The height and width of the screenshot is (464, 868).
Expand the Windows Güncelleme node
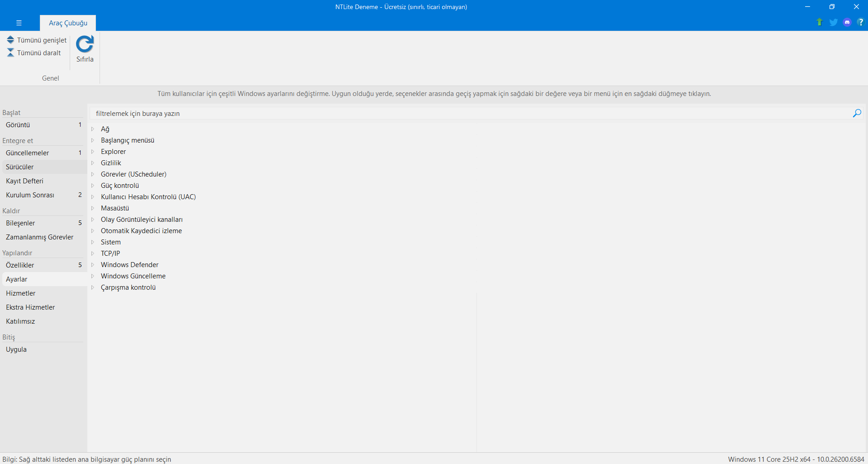pyautogui.click(x=93, y=276)
